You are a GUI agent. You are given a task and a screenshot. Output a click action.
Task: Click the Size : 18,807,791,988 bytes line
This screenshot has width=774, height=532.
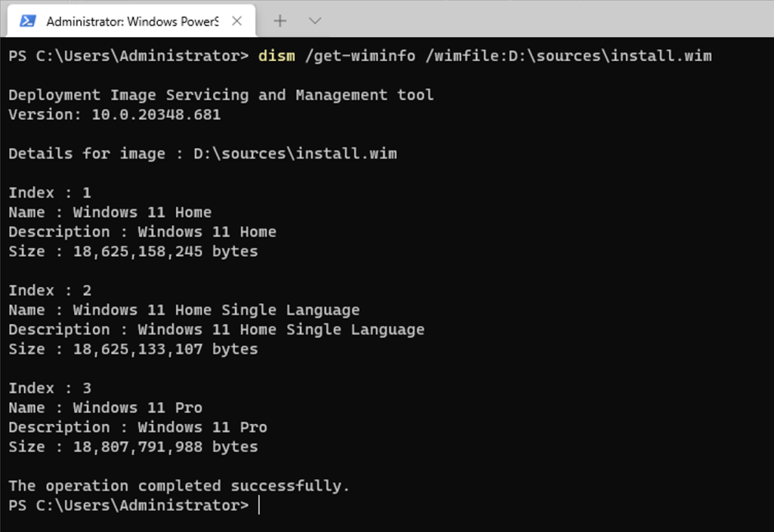pos(133,447)
